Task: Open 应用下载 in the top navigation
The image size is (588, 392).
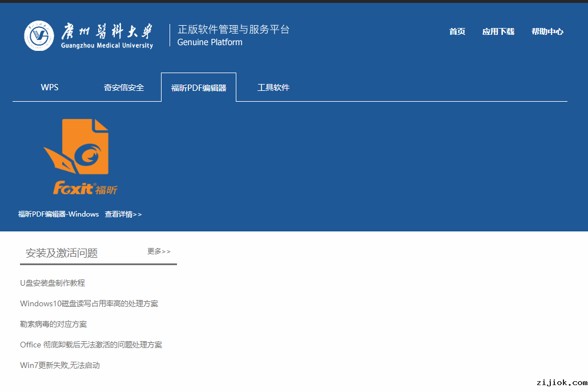Action: tap(498, 31)
